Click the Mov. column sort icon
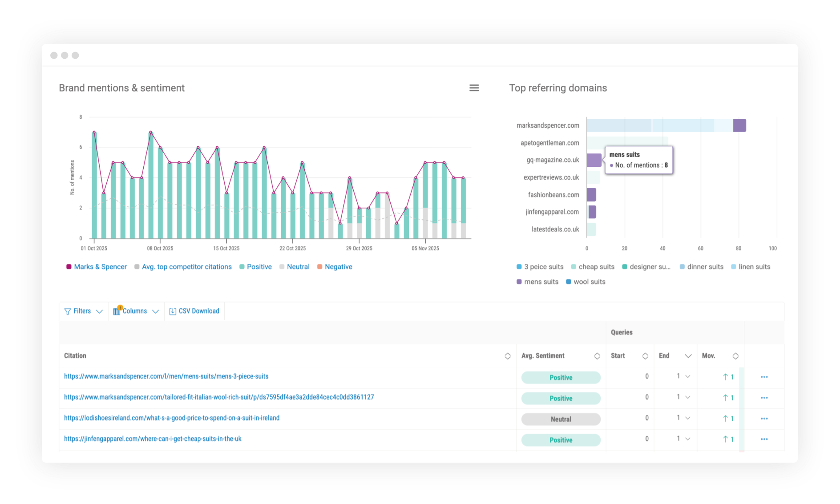Viewport: 840px width, 504px height. [735, 356]
